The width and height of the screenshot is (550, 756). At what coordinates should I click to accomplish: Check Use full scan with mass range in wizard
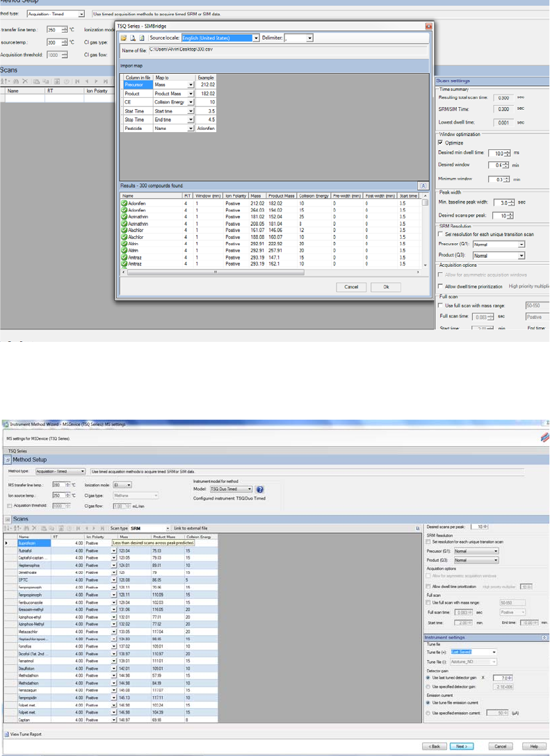pyautogui.click(x=429, y=602)
